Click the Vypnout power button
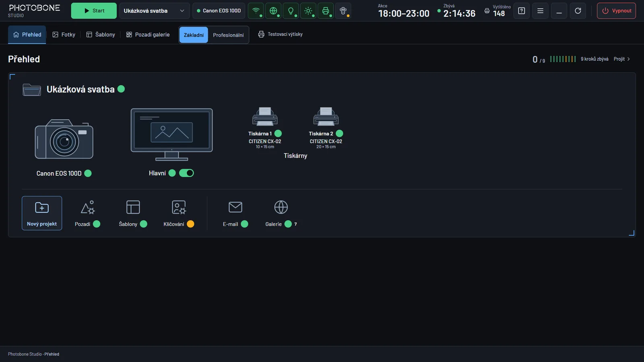 [616, 11]
